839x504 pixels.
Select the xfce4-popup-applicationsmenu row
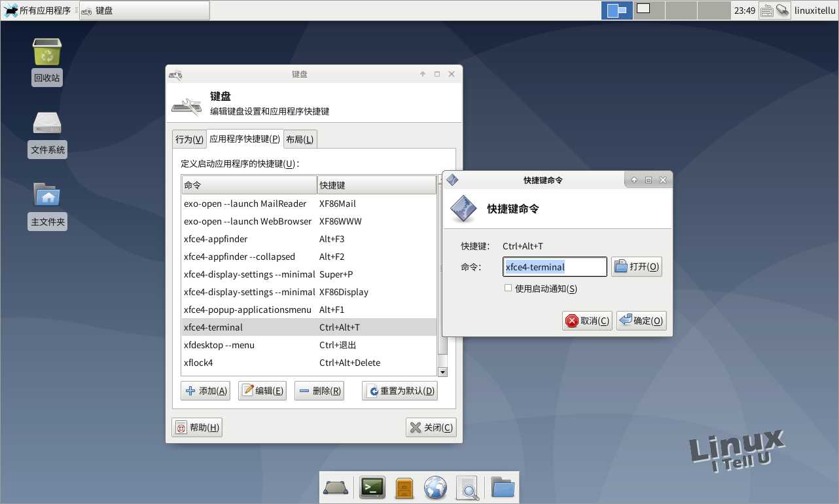click(309, 310)
